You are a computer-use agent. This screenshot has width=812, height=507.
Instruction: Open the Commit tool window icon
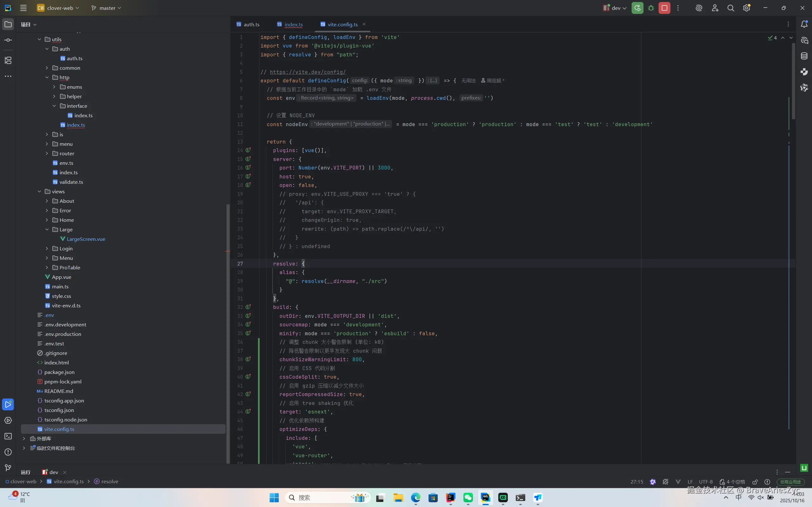coord(8,40)
